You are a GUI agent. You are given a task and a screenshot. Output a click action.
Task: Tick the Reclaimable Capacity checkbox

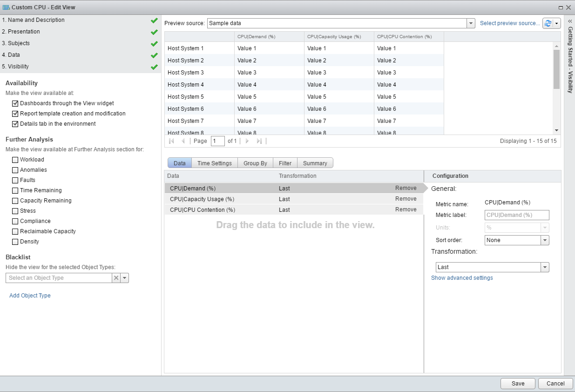(15, 231)
